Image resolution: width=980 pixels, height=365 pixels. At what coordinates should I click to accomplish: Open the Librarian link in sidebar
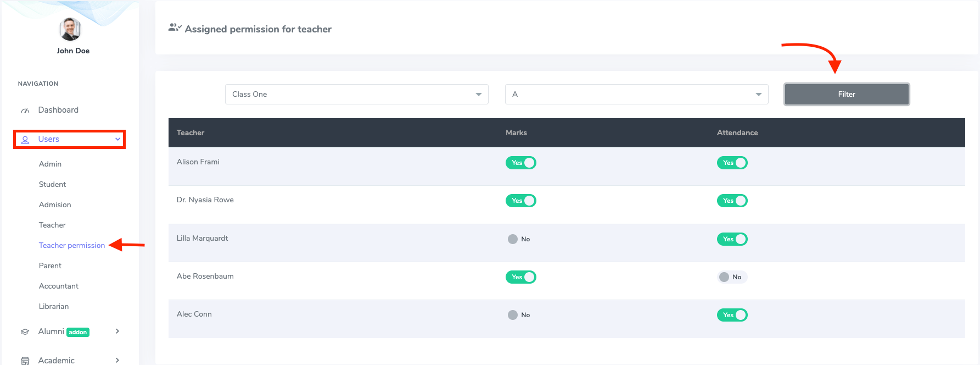54,306
